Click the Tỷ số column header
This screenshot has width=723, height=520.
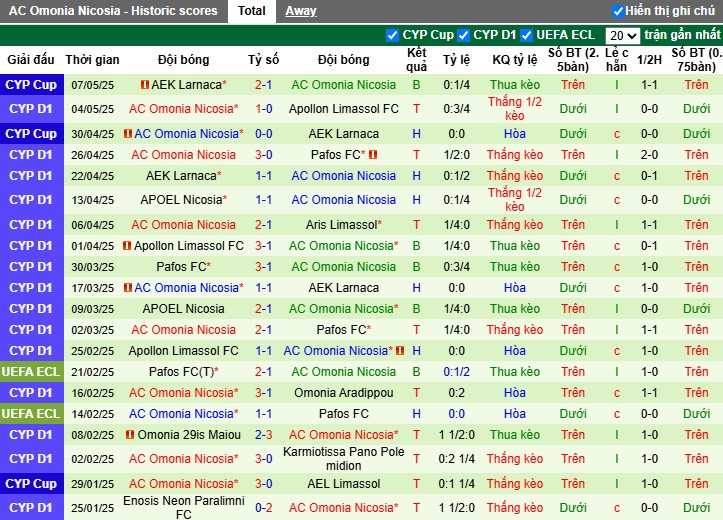coord(263,60)
